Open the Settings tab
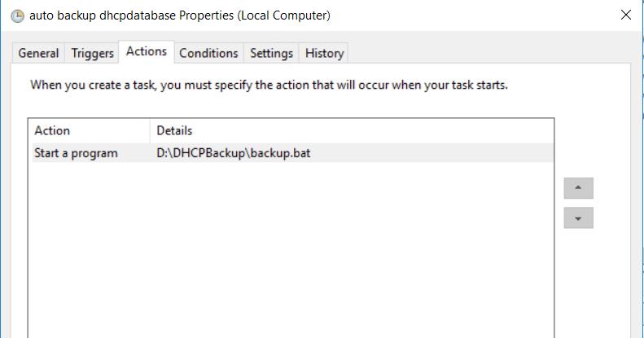 (271, 53)
